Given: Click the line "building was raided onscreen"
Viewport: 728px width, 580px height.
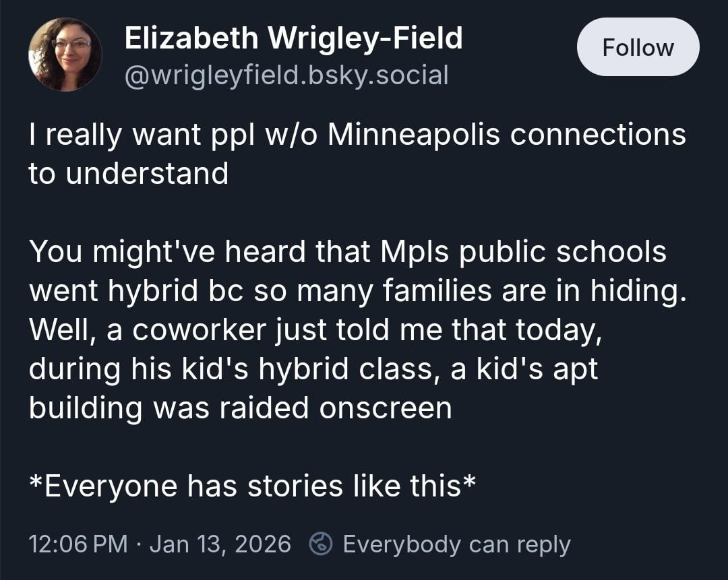Looking at the screenshot, I should pos(240,408).
